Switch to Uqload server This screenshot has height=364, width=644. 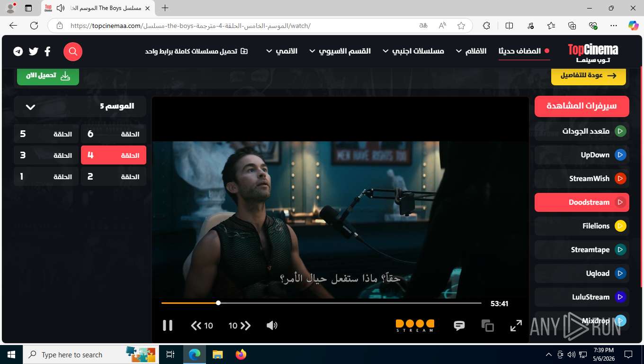coord(582,273)
